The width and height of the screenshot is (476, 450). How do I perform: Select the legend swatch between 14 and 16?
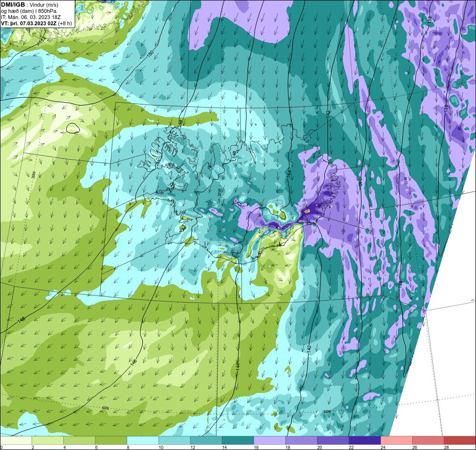point(238,440)
